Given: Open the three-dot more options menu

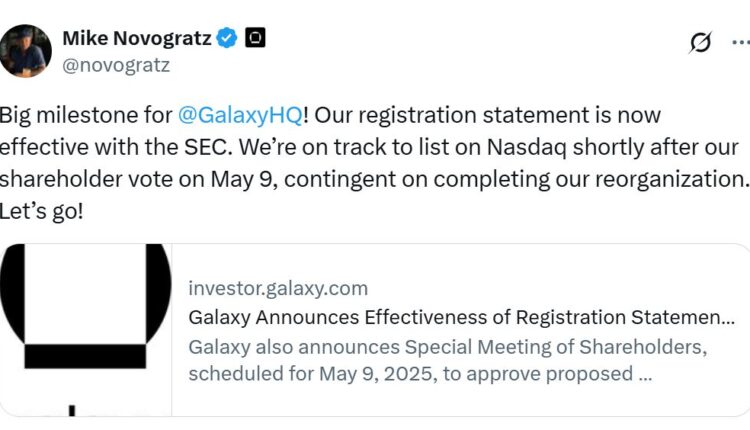Looking at the screenshot, I should click(741, 42).
